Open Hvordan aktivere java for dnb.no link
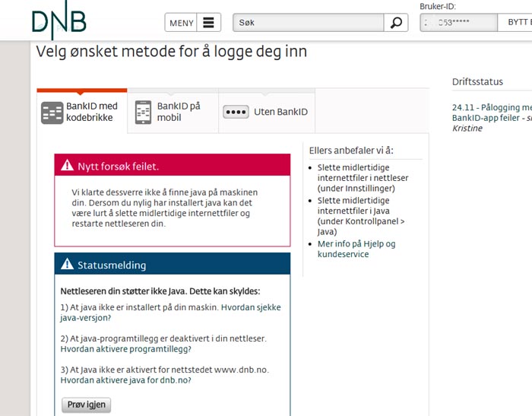 tap(126, 380)
